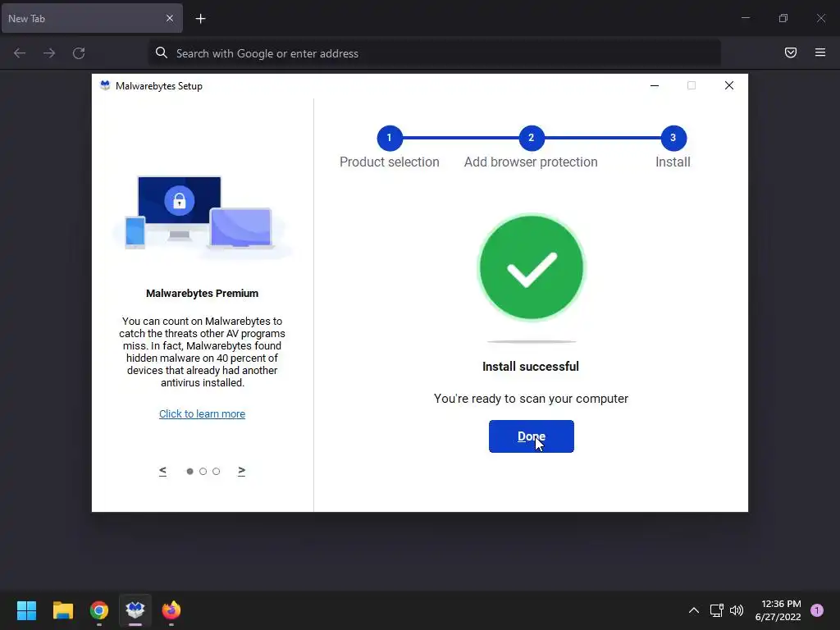The width and height of the screenshot is (840, 630).
Task: Click step 1 Product selection circle
Action: pyautogui.click(x=390, y=138)
